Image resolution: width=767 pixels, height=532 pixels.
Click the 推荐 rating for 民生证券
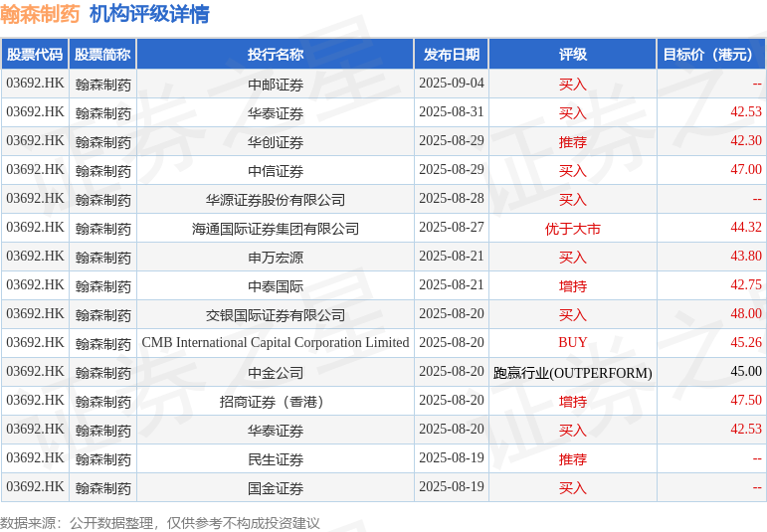click(x=573, y=459)
